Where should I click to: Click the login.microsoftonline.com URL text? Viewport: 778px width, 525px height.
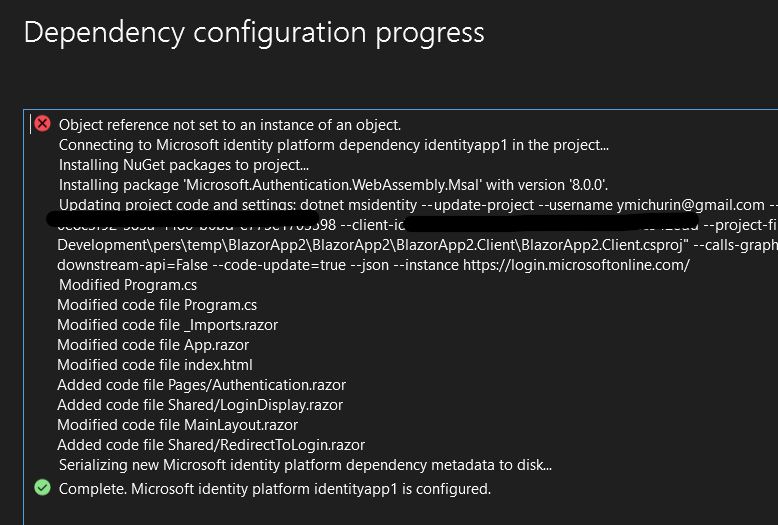(x=576, y=264)
